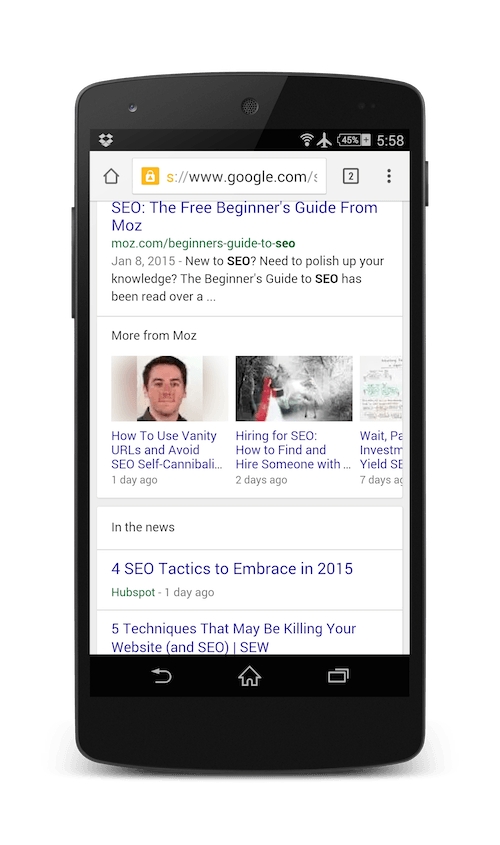Tap the airplane mode status icon

pos(324,140)
